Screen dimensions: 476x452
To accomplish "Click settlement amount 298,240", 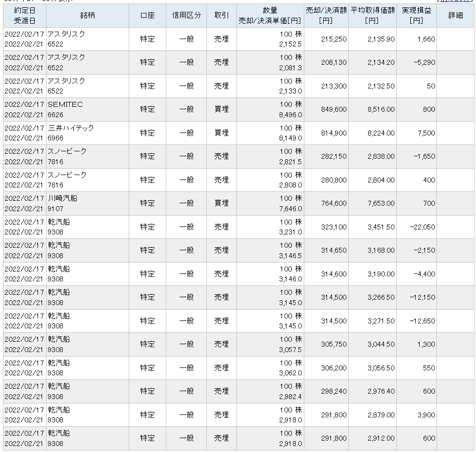I will coord(333,392).
